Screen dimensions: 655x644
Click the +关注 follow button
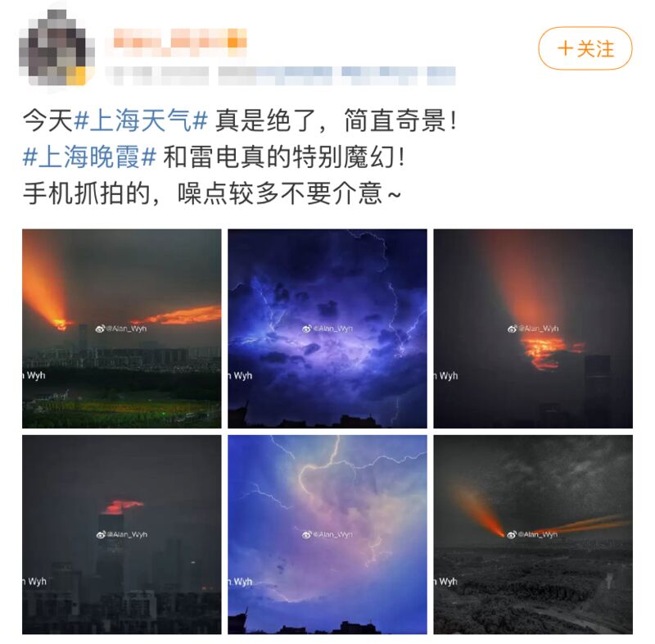585,48
